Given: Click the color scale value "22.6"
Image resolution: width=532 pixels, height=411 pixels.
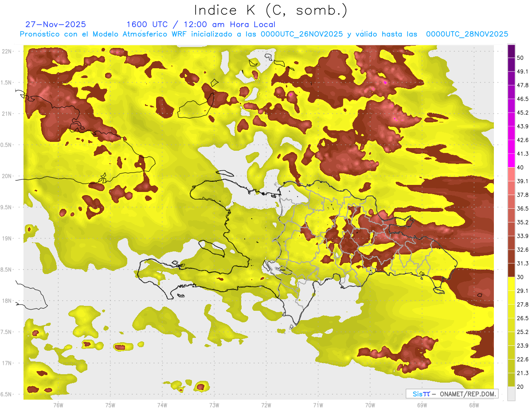Looking at the screenshot, I should tap(523, 360).
